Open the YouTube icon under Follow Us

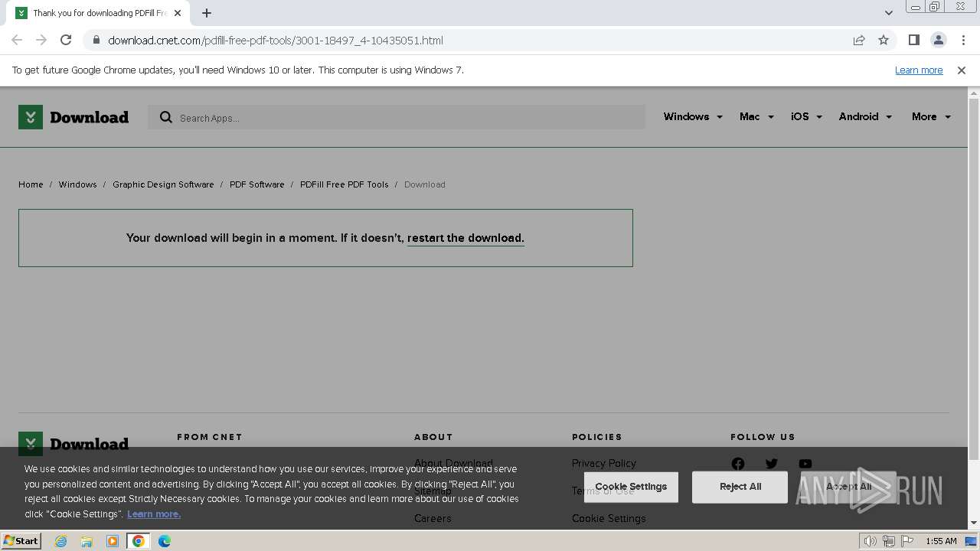pyautogui.click(x=805, y=464)
